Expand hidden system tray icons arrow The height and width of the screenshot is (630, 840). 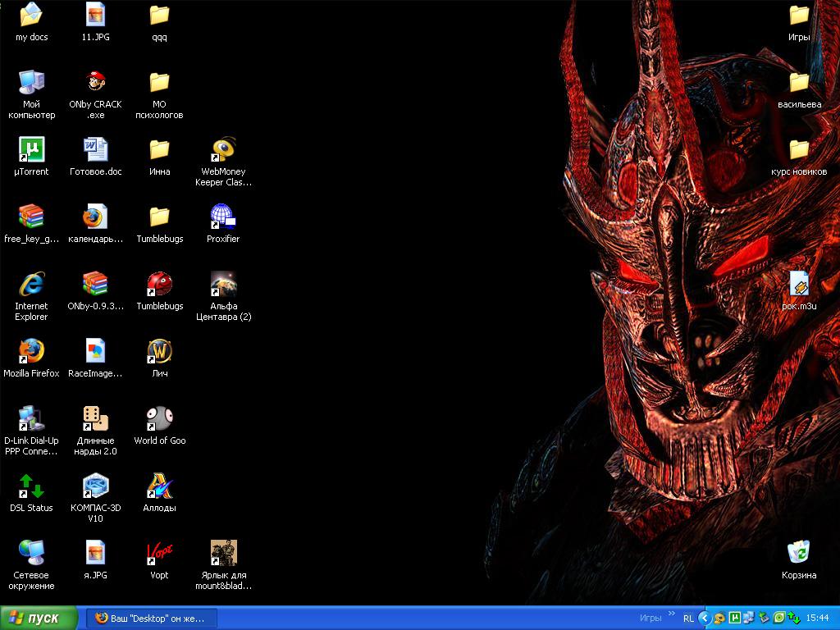click(x=705, y=619)
